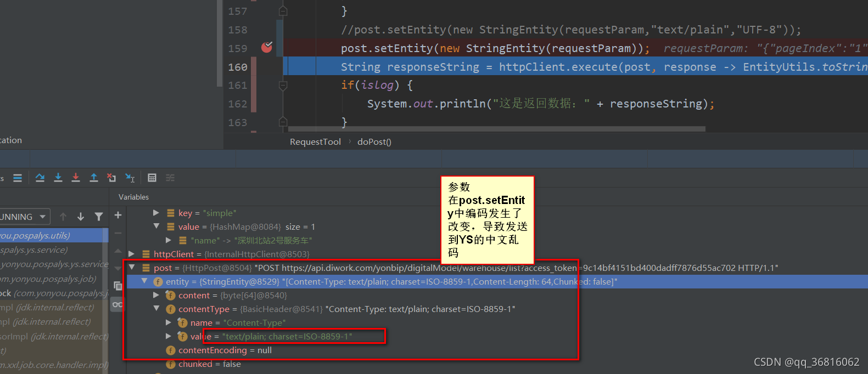Image resolution: width=868 pixels, height=374 pixels.
Task: Open the RUNNING thread dropdown
Action: coord(25,217)
